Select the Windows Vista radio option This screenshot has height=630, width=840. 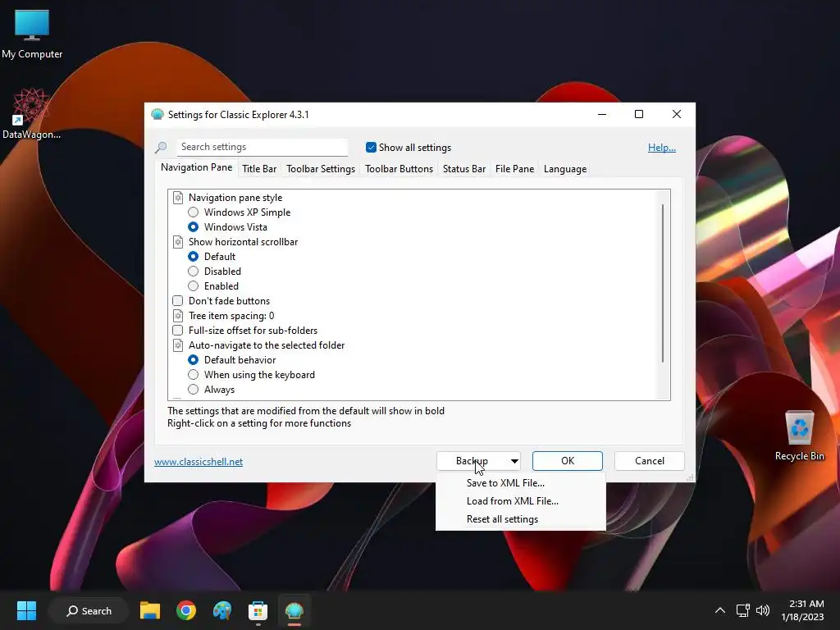(x=193, y=227)
